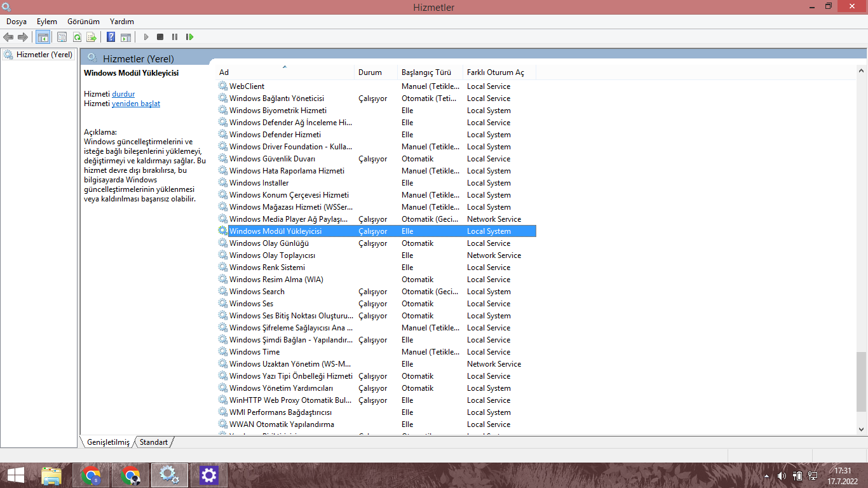Viewport: 868px width, 488px height.
Task: Start the service with the toolbar play icon
Action: pos(146,37)
